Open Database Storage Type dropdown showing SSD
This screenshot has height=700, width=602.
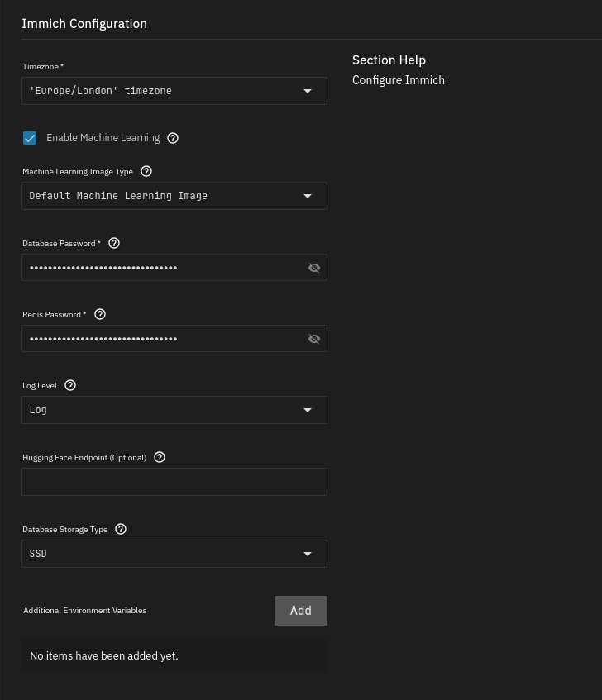click(x=174, y=554)
